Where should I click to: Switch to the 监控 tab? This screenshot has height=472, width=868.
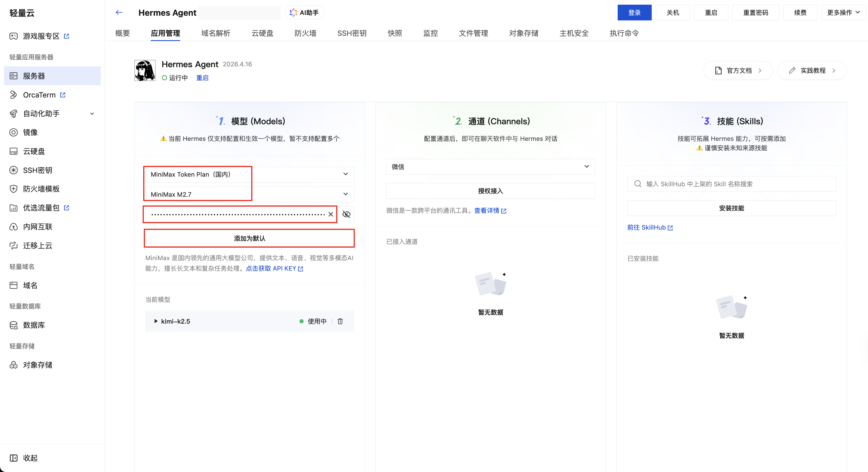pyautogui.click(x=431, y=33)
